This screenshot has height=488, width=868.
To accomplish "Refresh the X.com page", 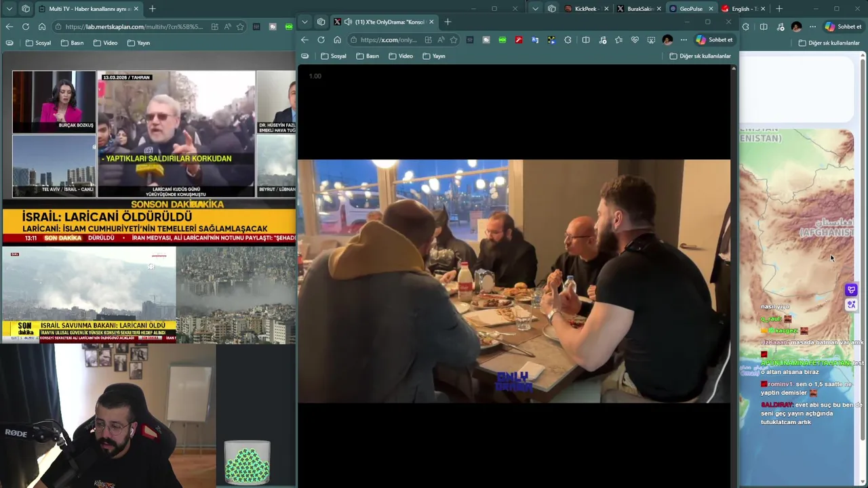I will tap(321, 40).
